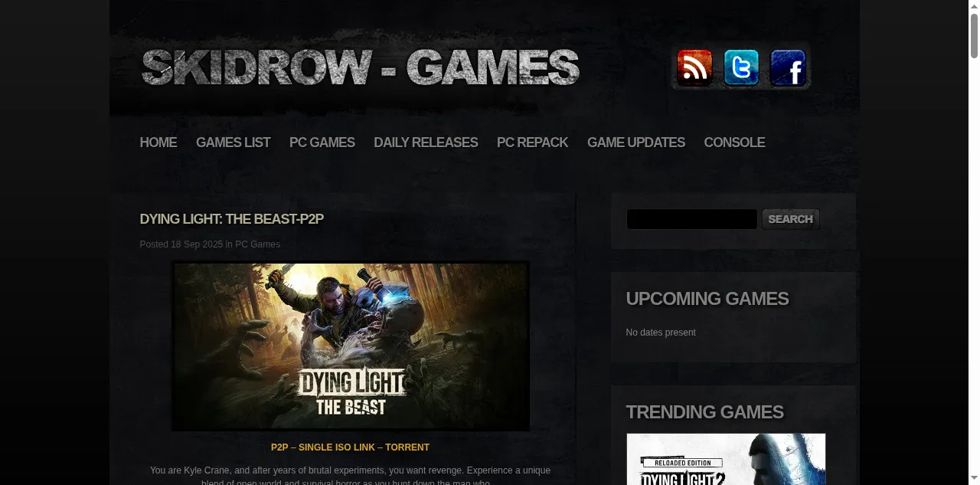Focus the search input field
This screenshot has width=980, height=485.
[691, 219]
